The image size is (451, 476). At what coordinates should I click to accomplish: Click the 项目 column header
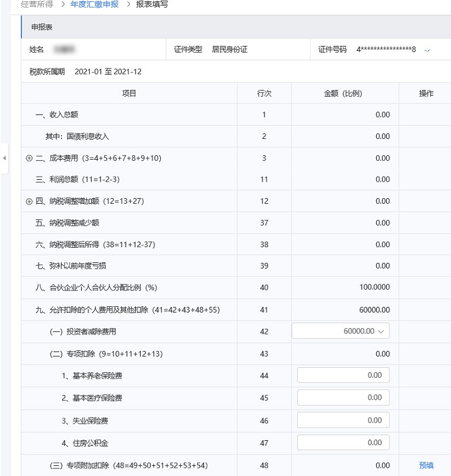point(129,93)
